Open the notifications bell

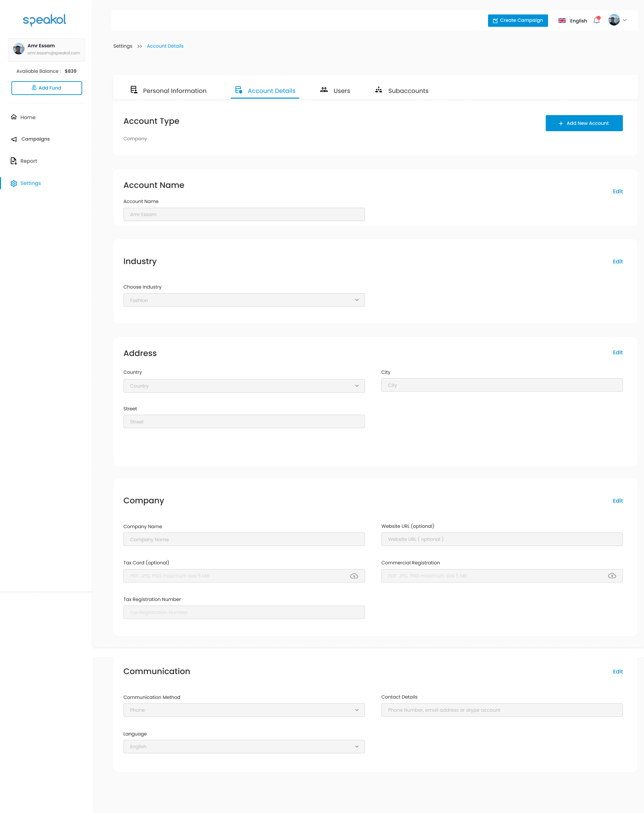point(596,20)
